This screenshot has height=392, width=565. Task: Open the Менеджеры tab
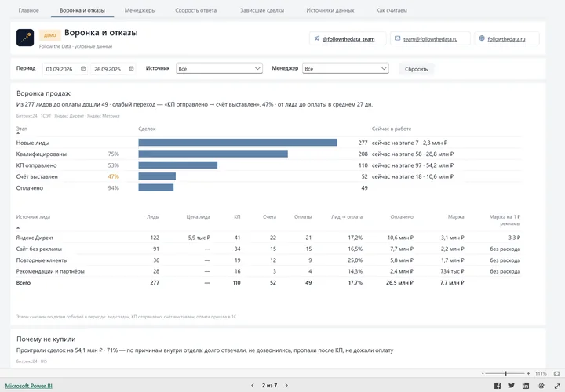tap(140, 10)
